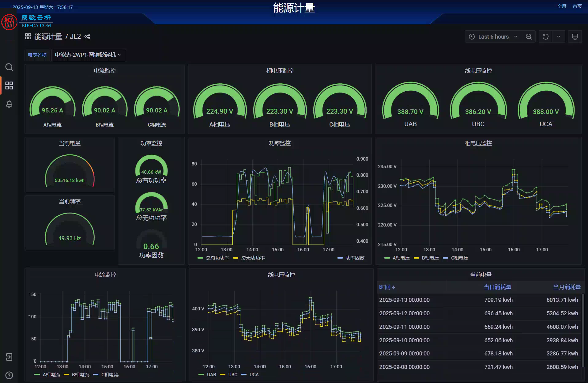This screenshot has width=588, height=383.
Task: Click the sign-out icon in sidebar
Action: tap(9, 357)
